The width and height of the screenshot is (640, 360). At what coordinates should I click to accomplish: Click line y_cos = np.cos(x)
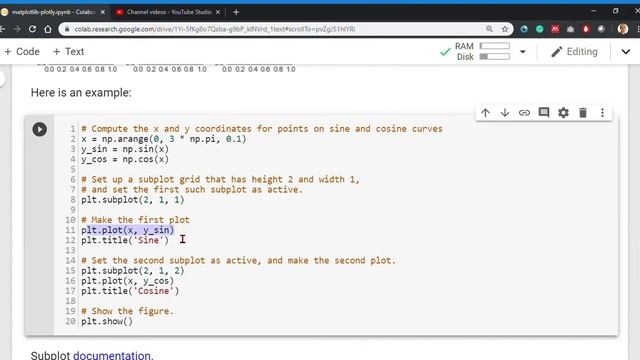[x=125, y=159]
